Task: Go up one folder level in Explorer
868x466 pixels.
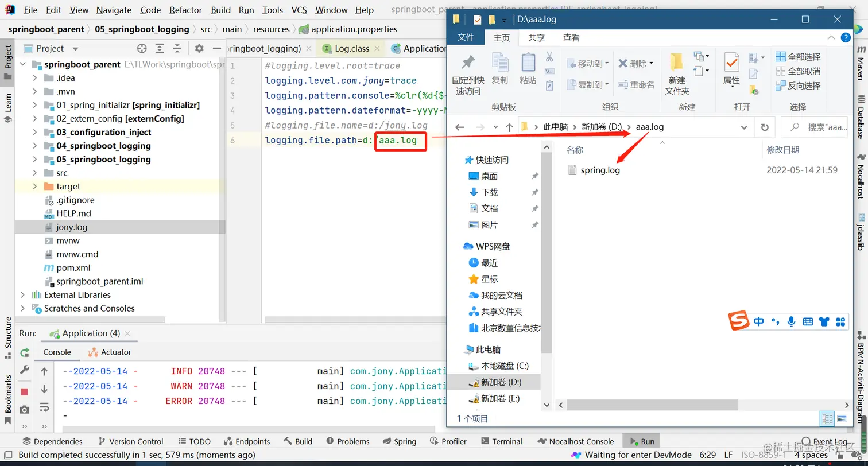Action: tap(509, 127)
